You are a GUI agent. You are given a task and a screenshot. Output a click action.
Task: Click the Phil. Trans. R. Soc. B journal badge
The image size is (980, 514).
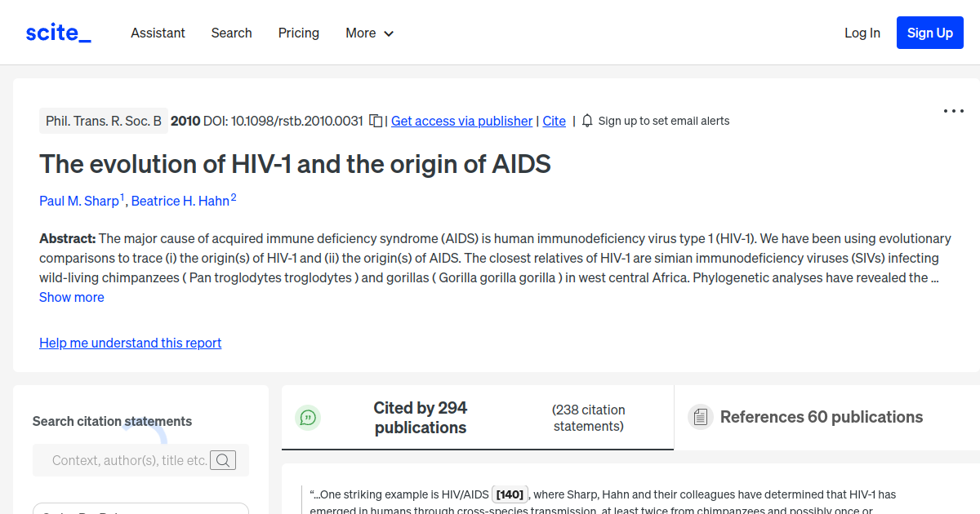(104, 120)
